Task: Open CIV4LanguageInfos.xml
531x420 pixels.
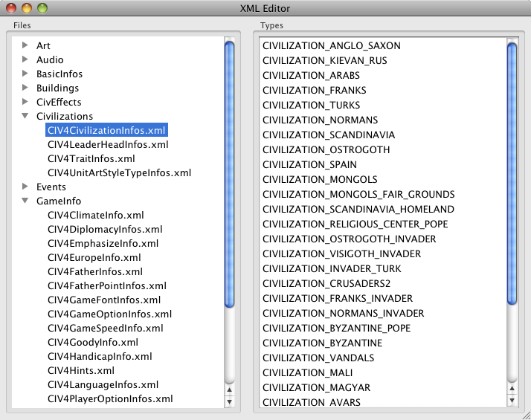Action: point(103,385)
